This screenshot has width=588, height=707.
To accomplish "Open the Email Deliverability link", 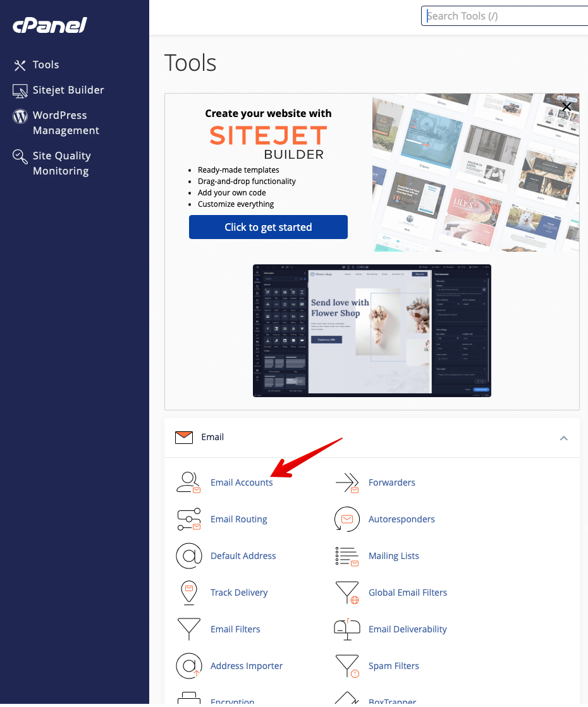I will pyautogui.click(x=408, y=629).
